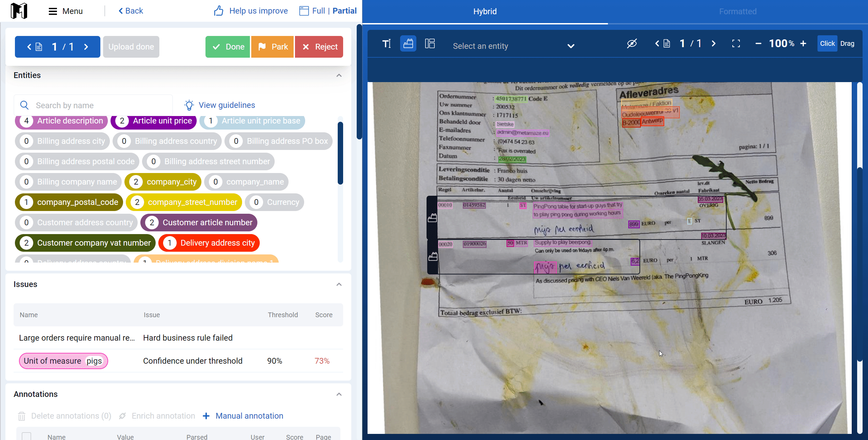The image size is (868, 440).
Task: Go Back to previous screen
Action: pyautogui.click(x=131, y=11)
